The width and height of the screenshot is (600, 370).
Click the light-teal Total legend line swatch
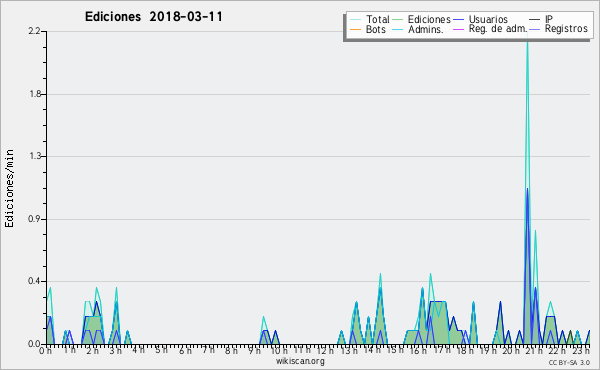[355, 20]
